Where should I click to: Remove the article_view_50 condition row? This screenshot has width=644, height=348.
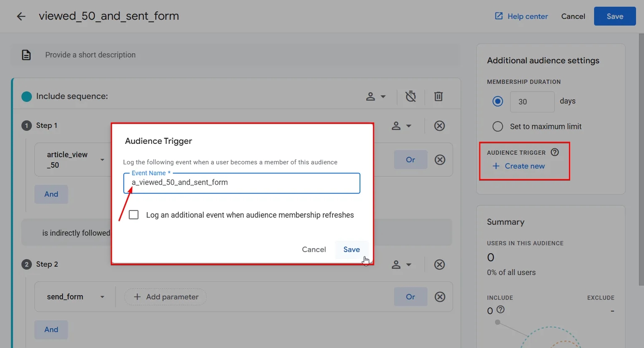(440, 160)
